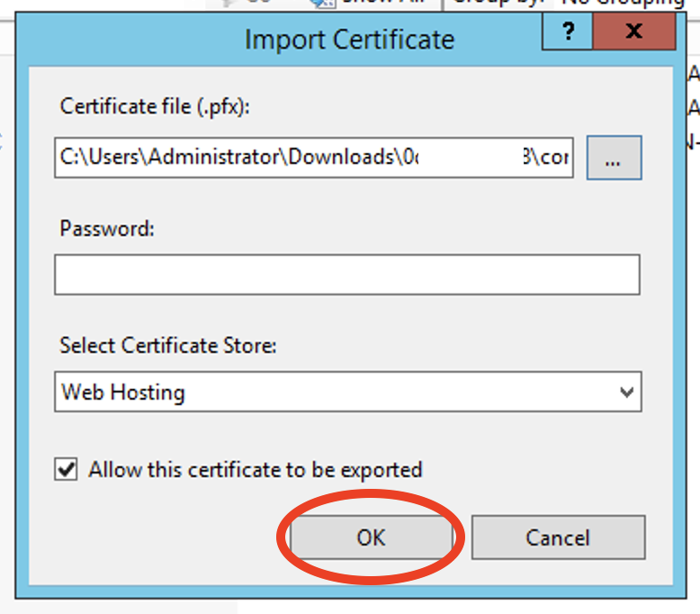Uncheck the certificate export checkbox
The width and height of the screenshot is (700, 614).
point(67,470)
